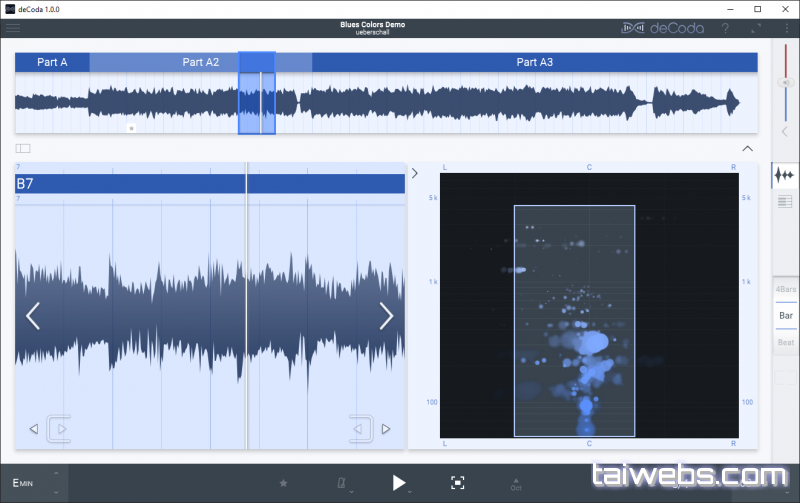Switch to the list view icon in sidebar

(785, 202)
